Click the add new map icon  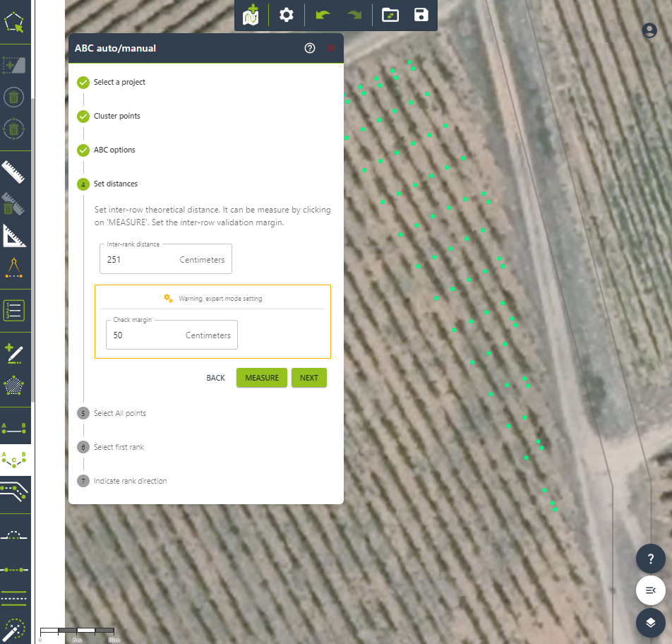point(251,15)
